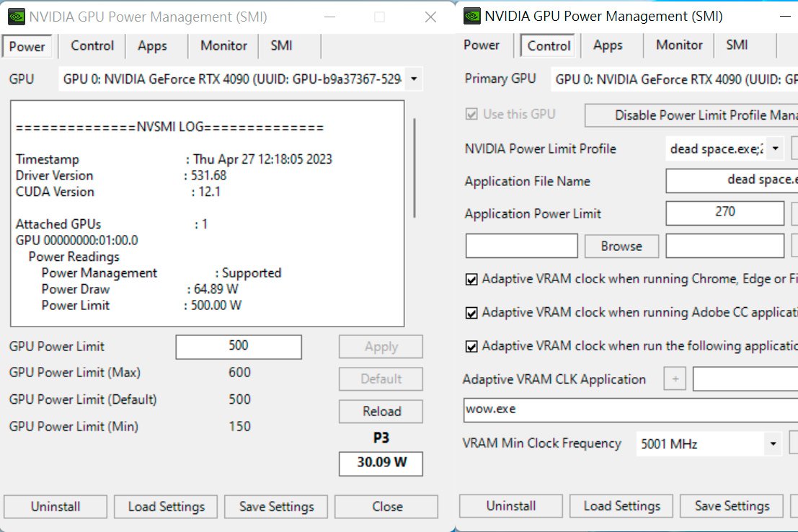Click Uninstall in the right window
This screenshot has height=532, width=798.
tap(511, 506)
